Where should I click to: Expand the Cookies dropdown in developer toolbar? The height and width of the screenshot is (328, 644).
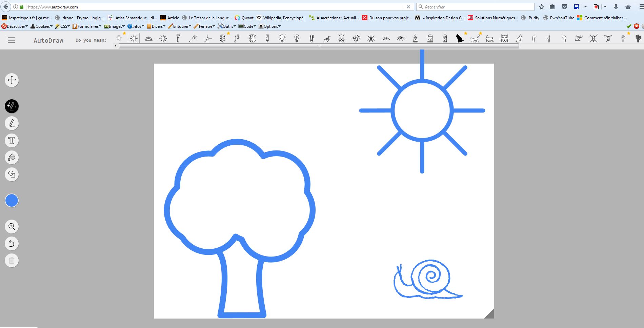point(41,26)
